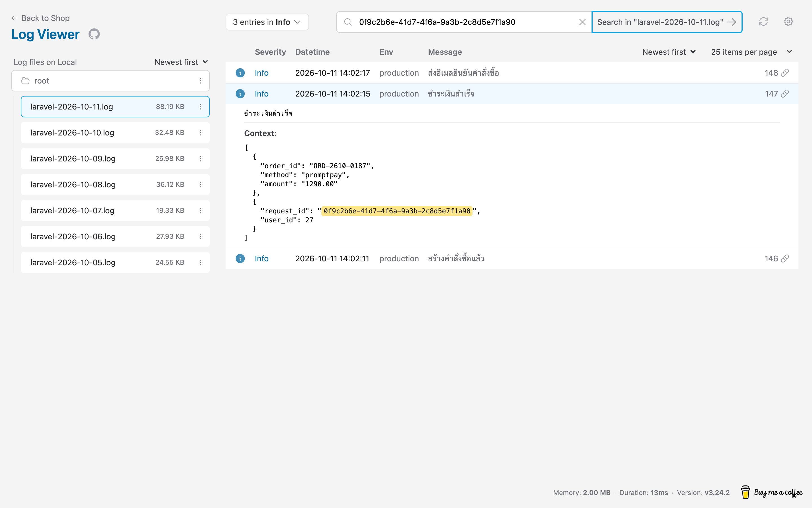This screenshot has height=508, width=812.
Task: Open options for laravel-2026-10-10.log
Action: tap(201, 133)
